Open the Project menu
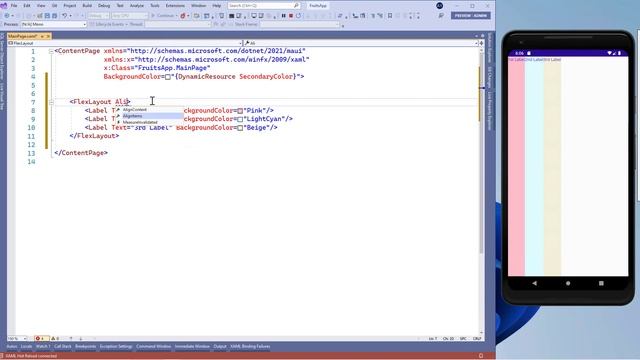The image size is (640, 360). click(x=70, y=6)
